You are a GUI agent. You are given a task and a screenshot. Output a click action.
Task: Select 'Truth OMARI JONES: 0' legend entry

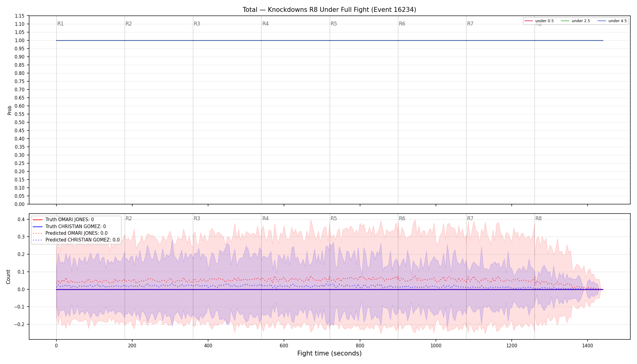click(x=63, y=220)
